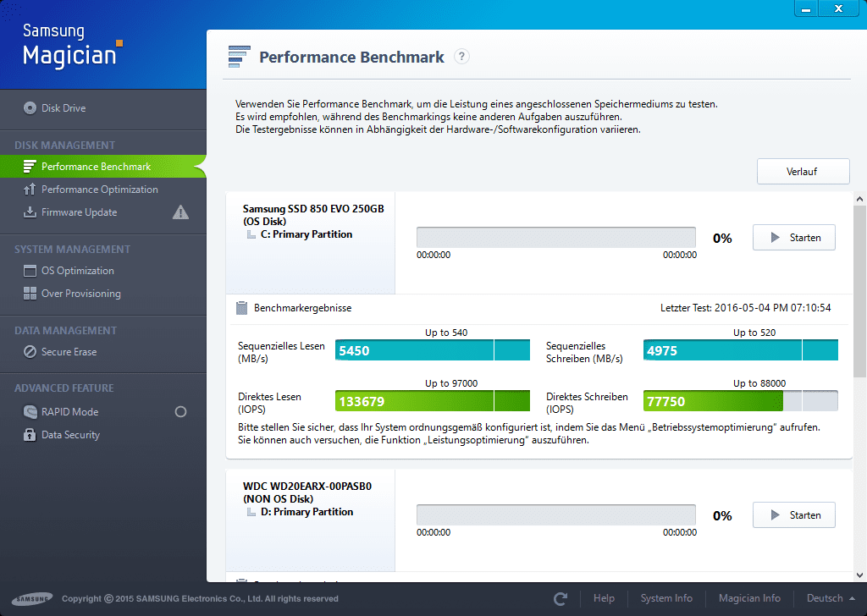Click the Up to 540 label
Image resolution: width=867 pixels, height=616 pixels.
[x=445, y=332]
